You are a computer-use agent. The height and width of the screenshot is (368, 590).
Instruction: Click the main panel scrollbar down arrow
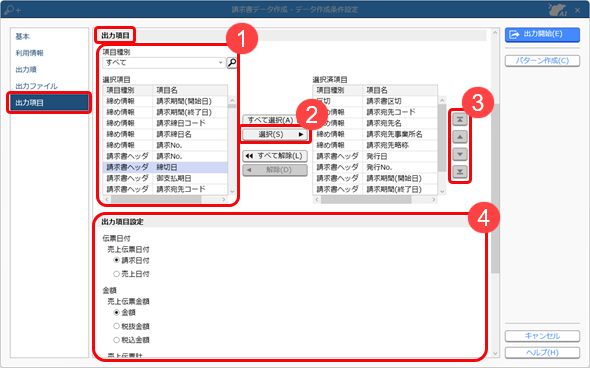point(495,354)
